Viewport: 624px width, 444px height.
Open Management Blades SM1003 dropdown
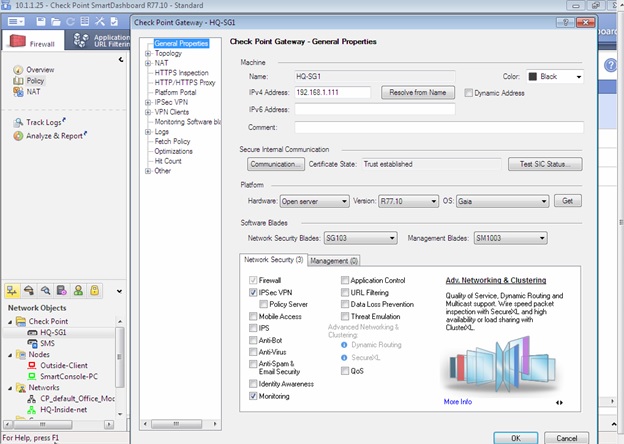(x=511, y=238)
